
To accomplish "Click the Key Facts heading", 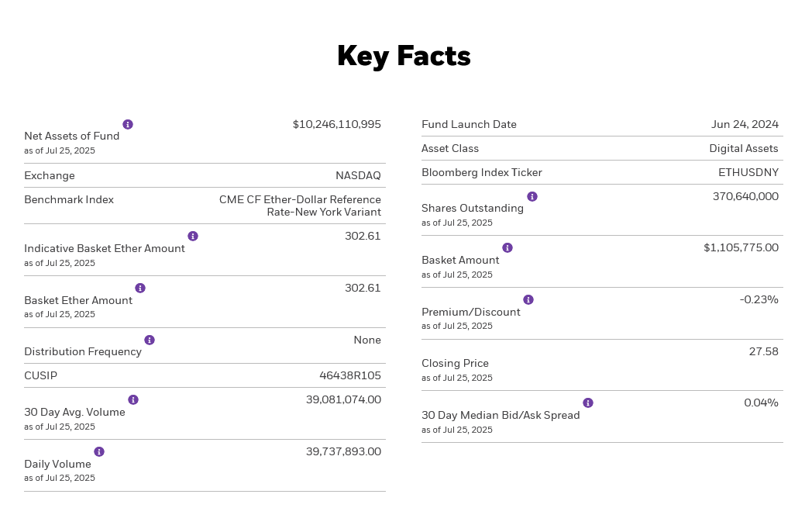I will [404, 56].
